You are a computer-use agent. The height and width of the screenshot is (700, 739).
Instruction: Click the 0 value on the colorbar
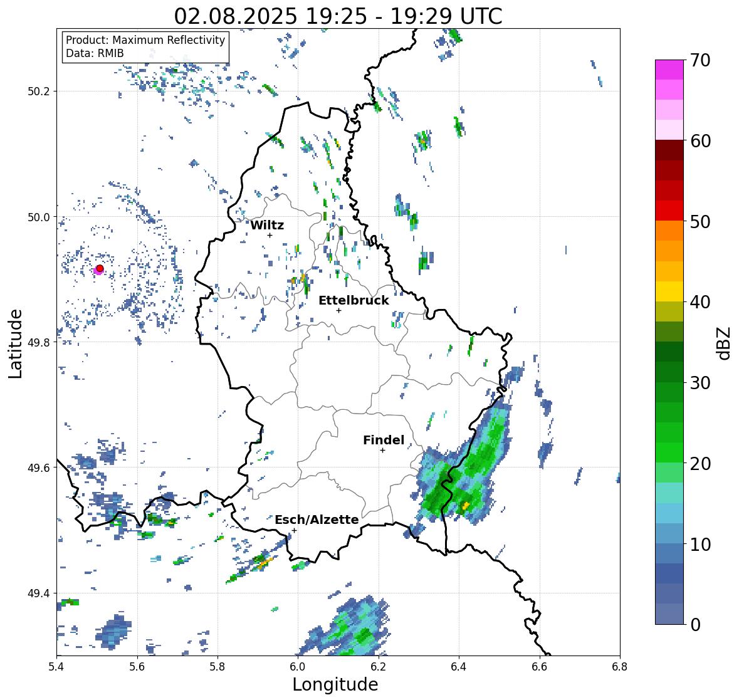[695, 624]
